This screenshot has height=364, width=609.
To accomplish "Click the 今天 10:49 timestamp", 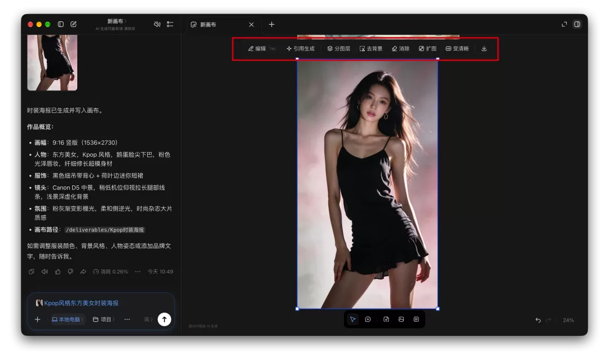I will 160,272.
